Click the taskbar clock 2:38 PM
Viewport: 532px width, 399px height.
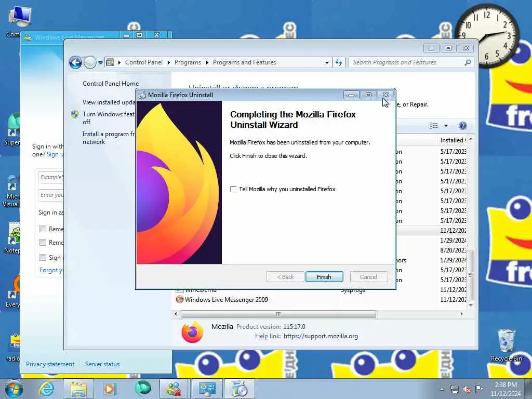pos(506,389)
